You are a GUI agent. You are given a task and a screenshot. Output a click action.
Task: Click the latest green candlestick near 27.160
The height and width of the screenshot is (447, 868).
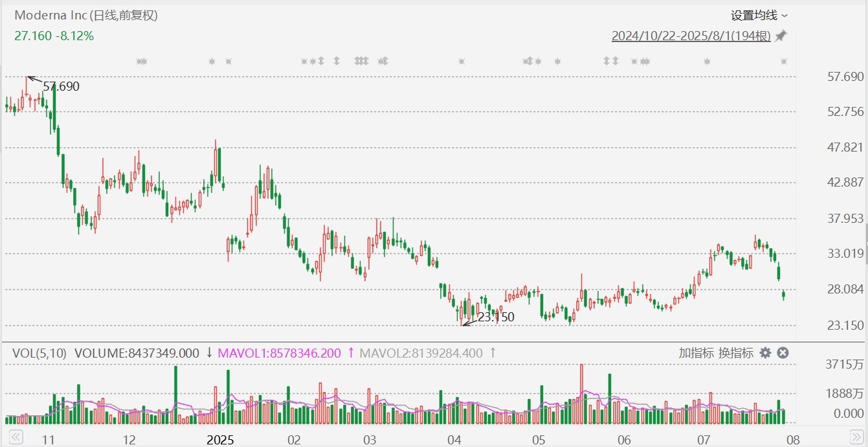click(x=784, y=295)
